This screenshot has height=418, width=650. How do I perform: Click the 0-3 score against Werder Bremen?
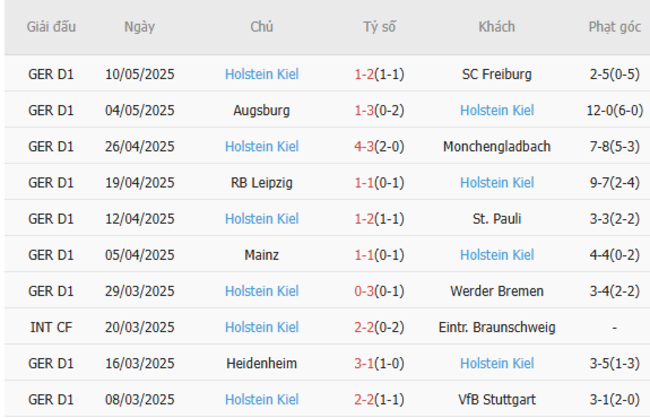(379, 291)
